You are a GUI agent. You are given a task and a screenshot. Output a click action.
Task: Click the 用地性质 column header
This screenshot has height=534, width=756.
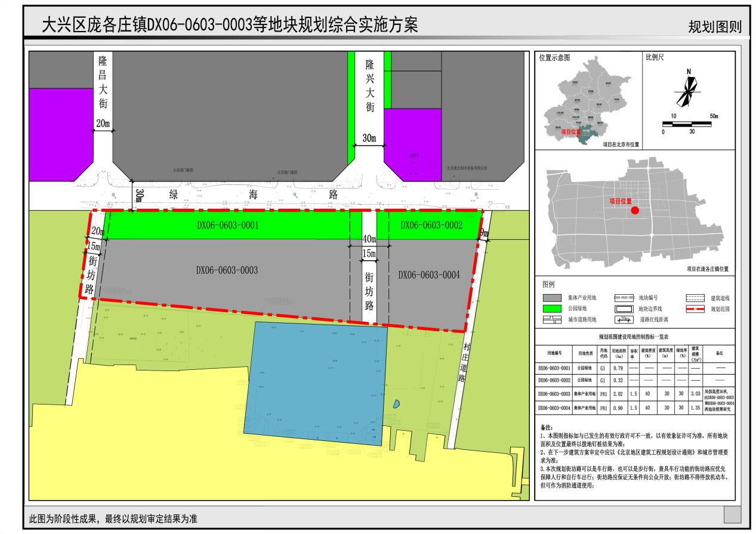pos(585,353)
